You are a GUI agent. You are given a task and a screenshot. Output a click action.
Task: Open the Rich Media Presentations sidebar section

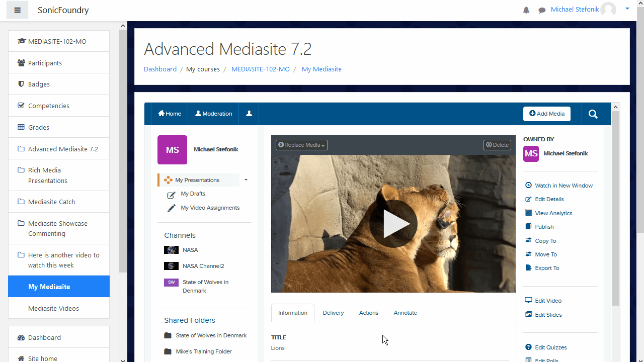(59, 175)
